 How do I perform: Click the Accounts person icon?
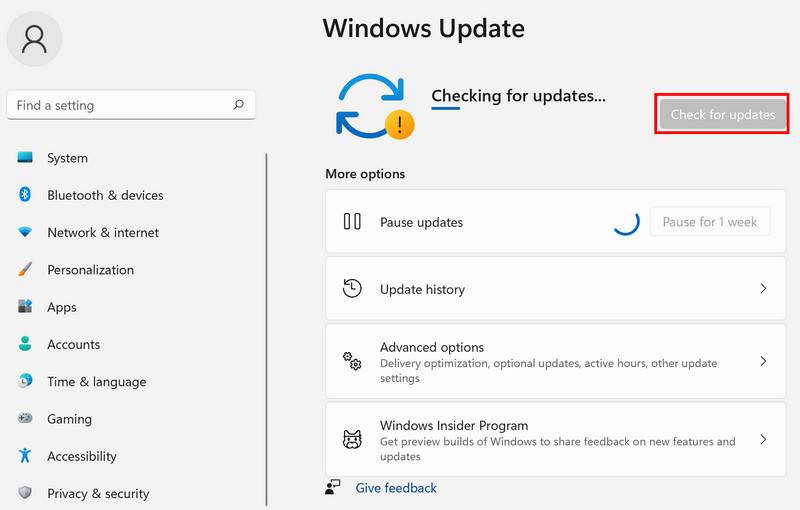click(25, 343)
